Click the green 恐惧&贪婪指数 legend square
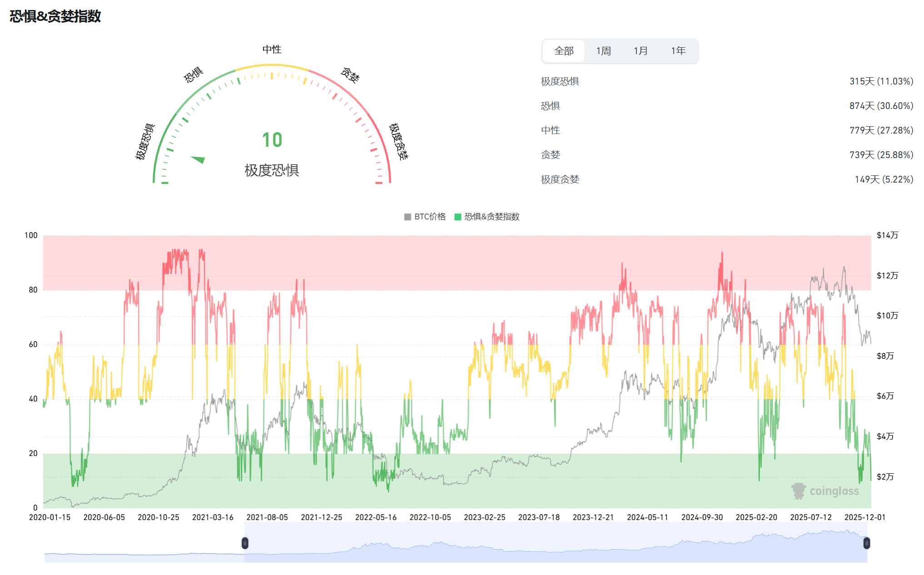924x575 pixels. click(458, 217)
